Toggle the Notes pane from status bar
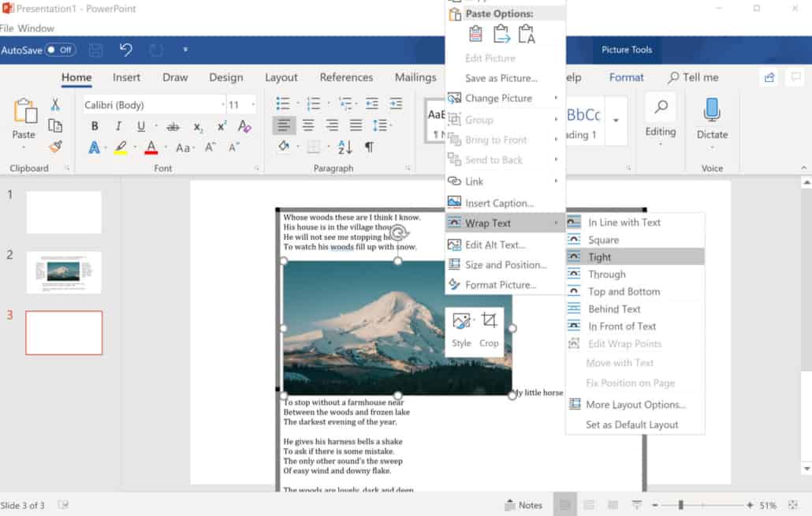The height and width of the screenshot is (516, 812). (x=523, y=505)
